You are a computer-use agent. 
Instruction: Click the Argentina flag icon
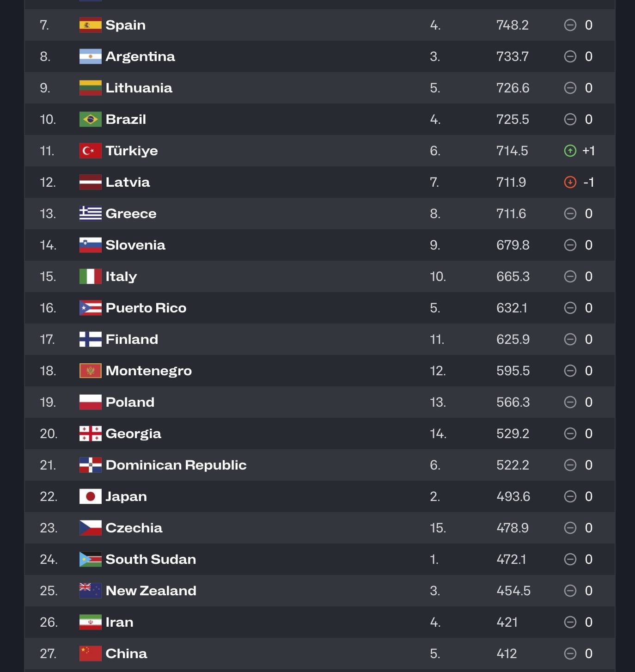coord(90,56)
